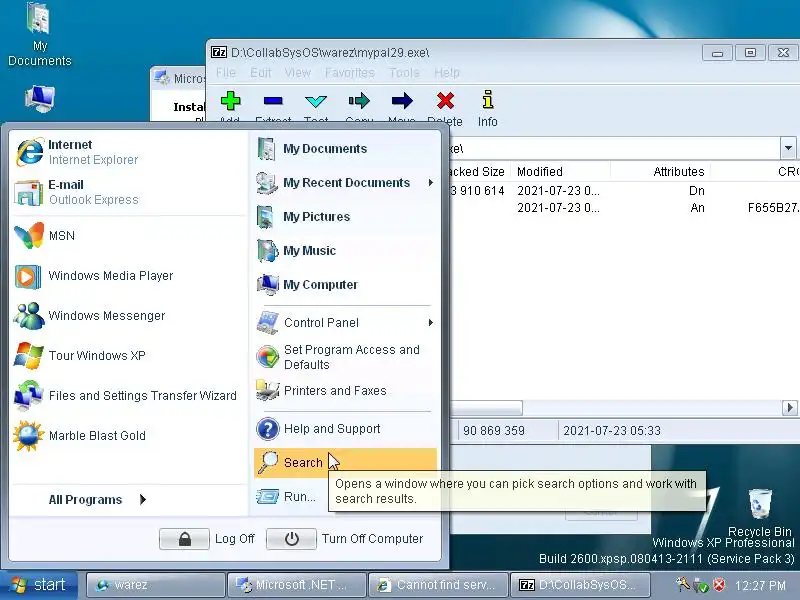
Task: Click the Start button on taskbar
Action: pos(39,585)
